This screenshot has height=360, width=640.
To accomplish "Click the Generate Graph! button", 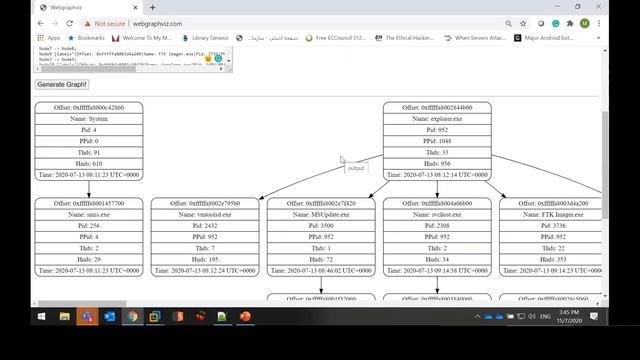I will pos(62,84).
